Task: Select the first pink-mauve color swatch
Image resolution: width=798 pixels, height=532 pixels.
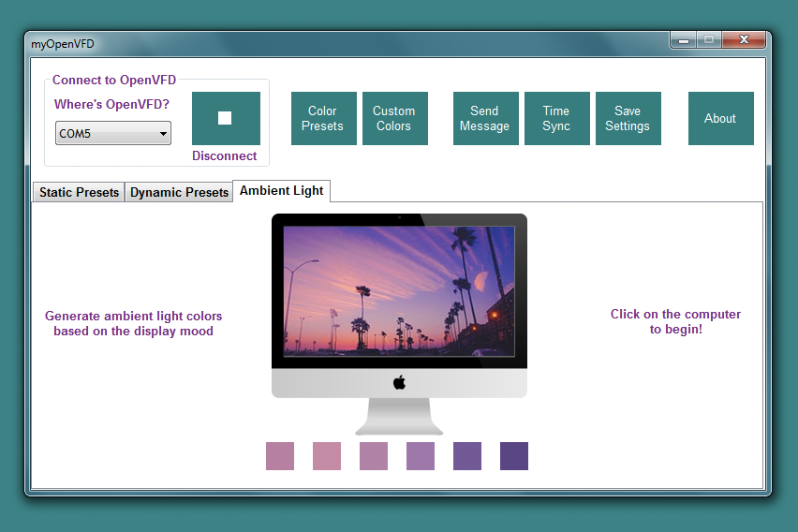Action: [280, 455]
